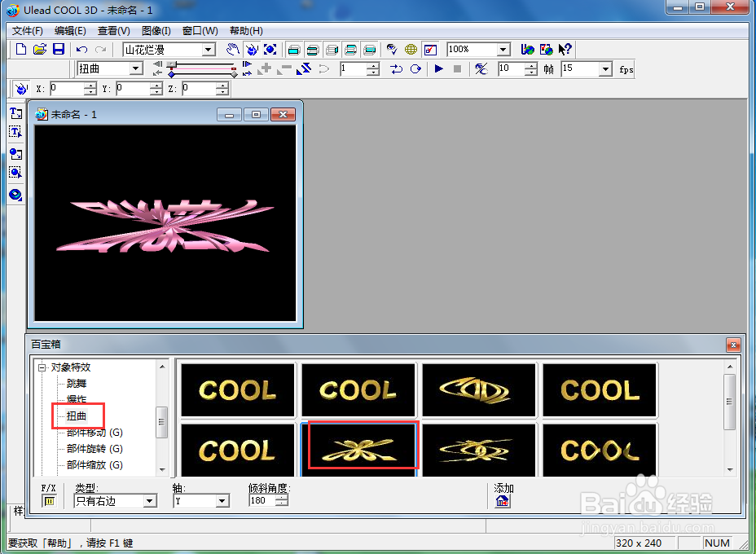The image size is (756, 554).
Task: Select 跳舞 in the effects tree
Action: click(77, 383)
